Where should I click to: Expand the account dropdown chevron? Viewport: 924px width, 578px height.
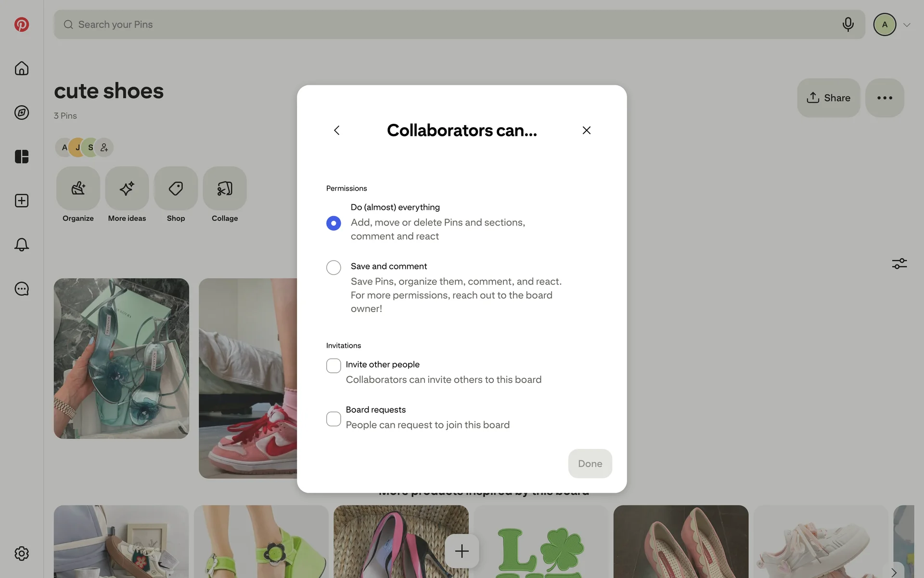click(907, 25)
